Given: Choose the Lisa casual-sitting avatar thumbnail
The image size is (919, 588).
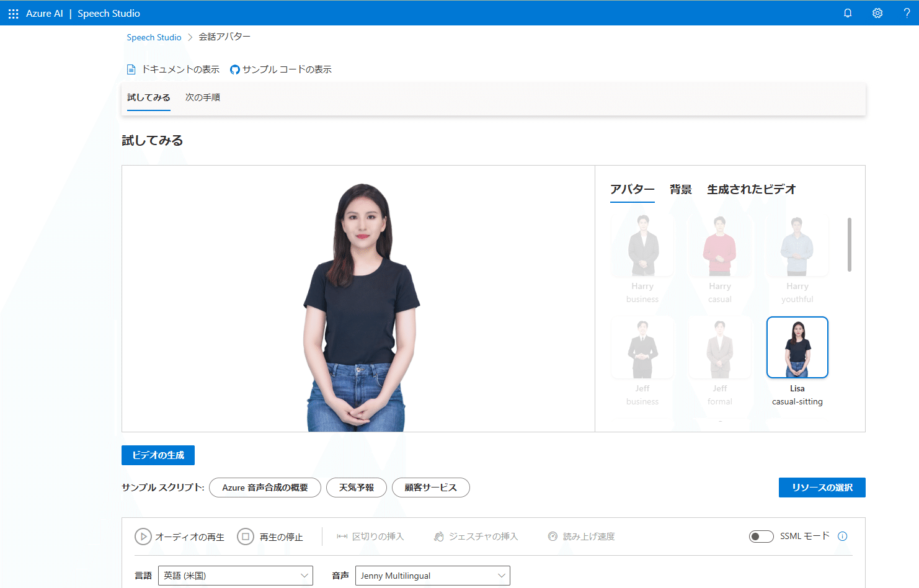Looking at the screenshot, I should coord(797,347).
